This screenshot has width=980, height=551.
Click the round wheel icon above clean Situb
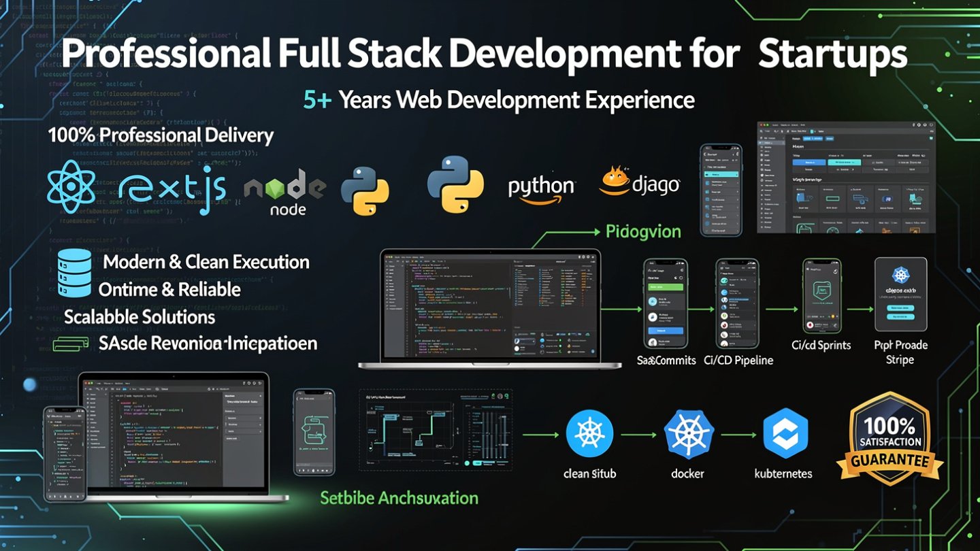tap(589, 433)
